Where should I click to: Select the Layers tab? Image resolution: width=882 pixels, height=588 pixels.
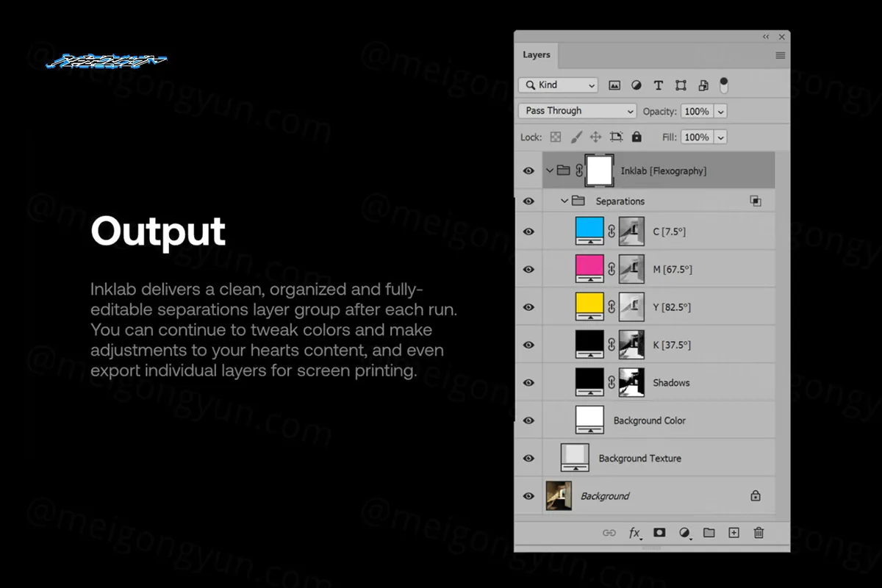point(537,55)
